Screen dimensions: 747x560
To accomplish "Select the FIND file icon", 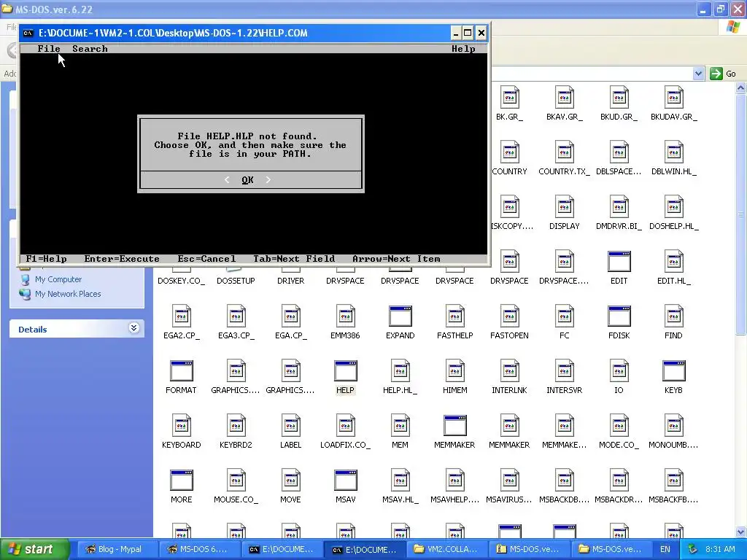I will pos(673,316).
